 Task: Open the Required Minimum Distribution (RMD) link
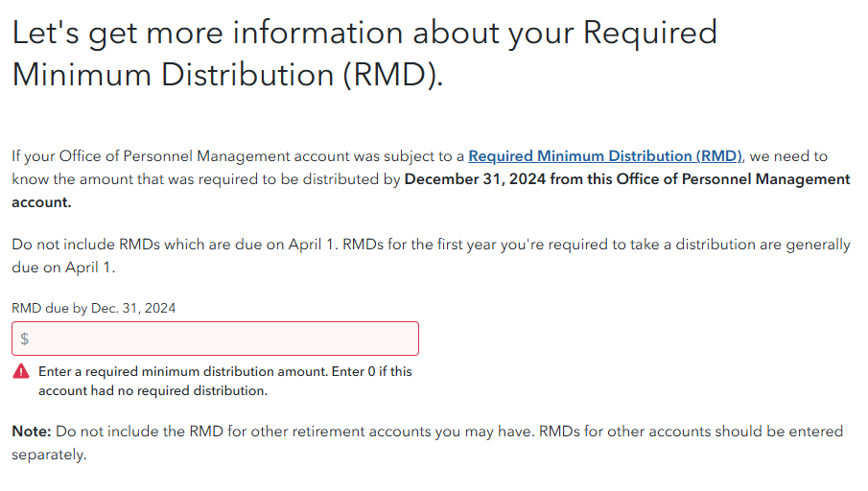(x=605, y=156)
